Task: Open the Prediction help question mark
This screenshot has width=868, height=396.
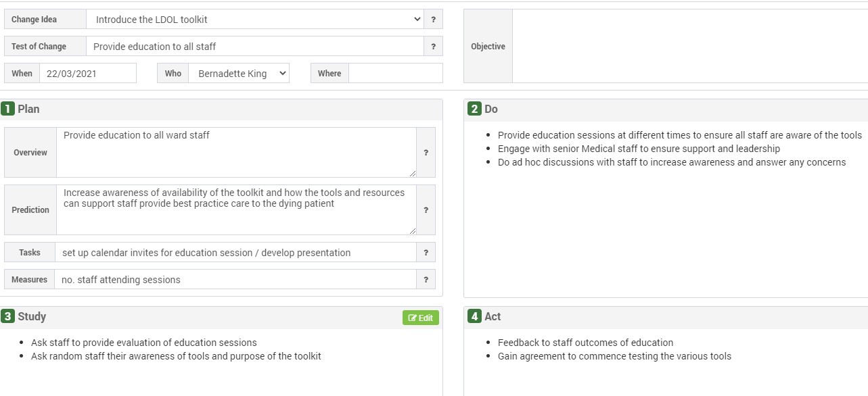Action: [426, 210]
